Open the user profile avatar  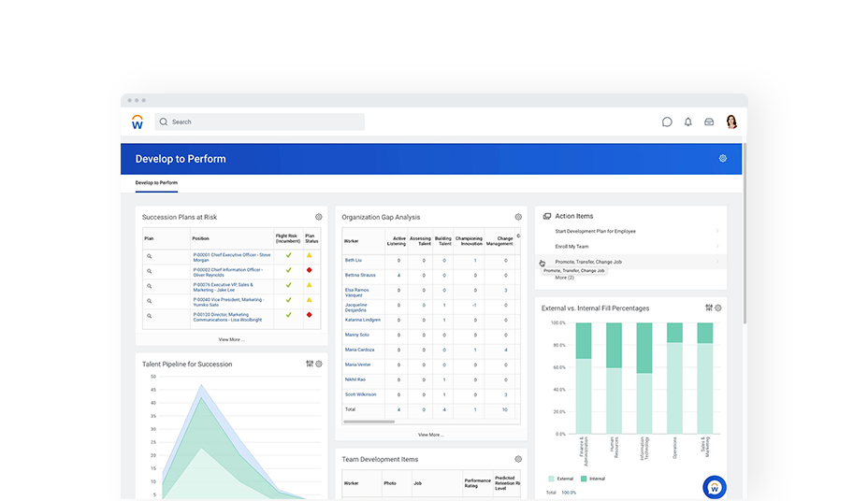click(x=731, y=122)
